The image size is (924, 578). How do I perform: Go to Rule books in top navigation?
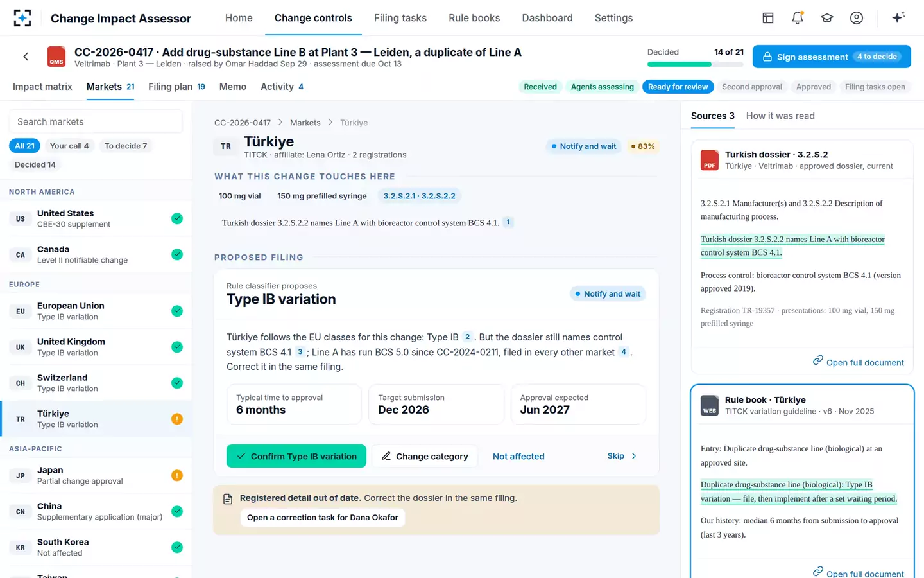474,18
